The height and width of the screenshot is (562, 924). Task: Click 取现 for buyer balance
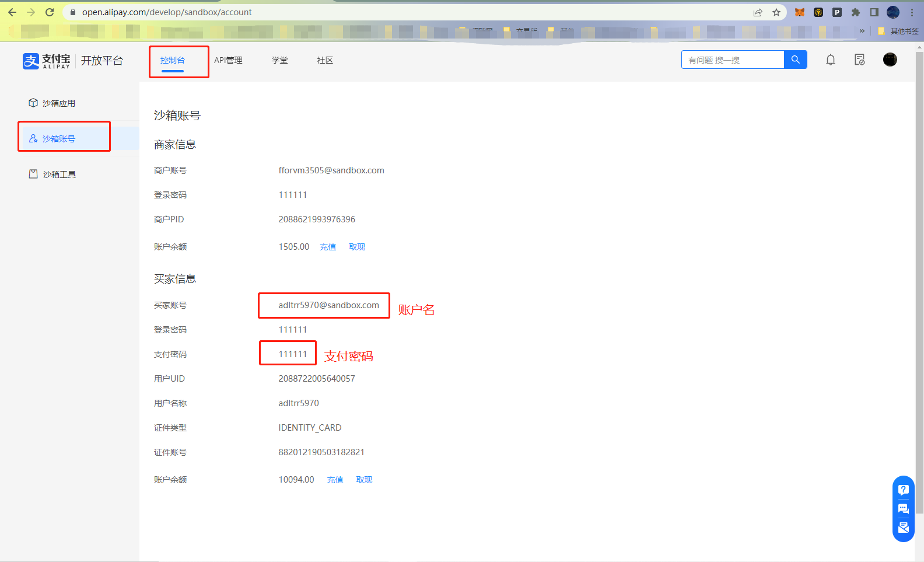coord(364,480)
